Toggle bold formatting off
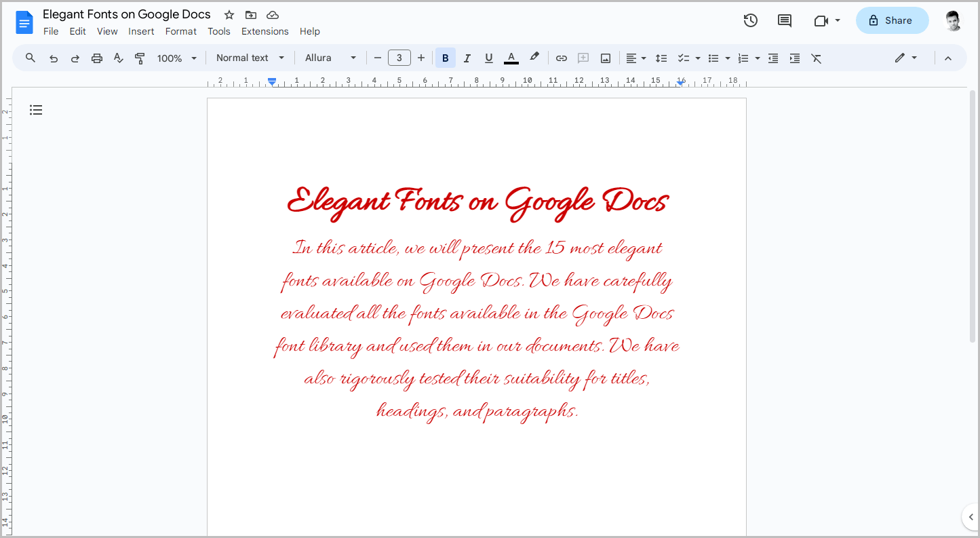The image size is (980, 538). tap(445, 58)
